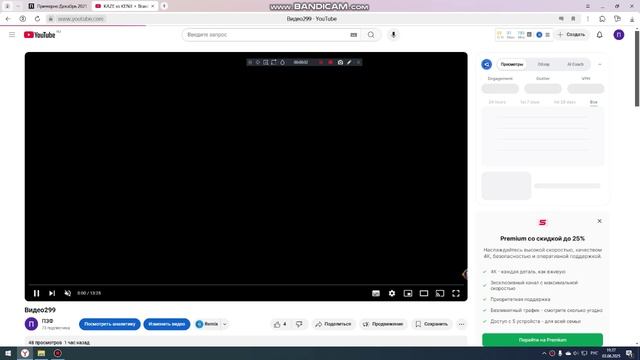Click the address bar showing www.youtube.com
640x360 pixels.
[81, 19]
